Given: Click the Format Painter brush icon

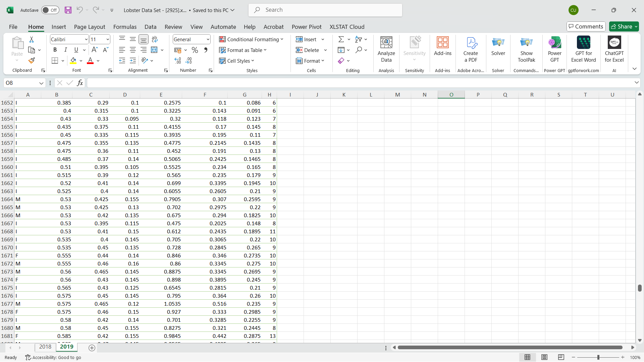Looking at the screenshot, I should coord(32,61).
